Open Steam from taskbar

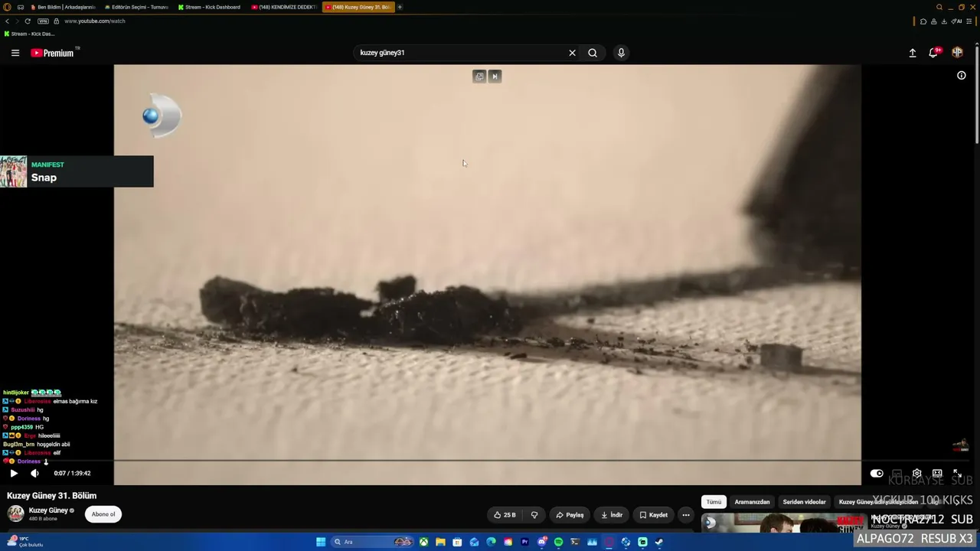coord(659,542)
